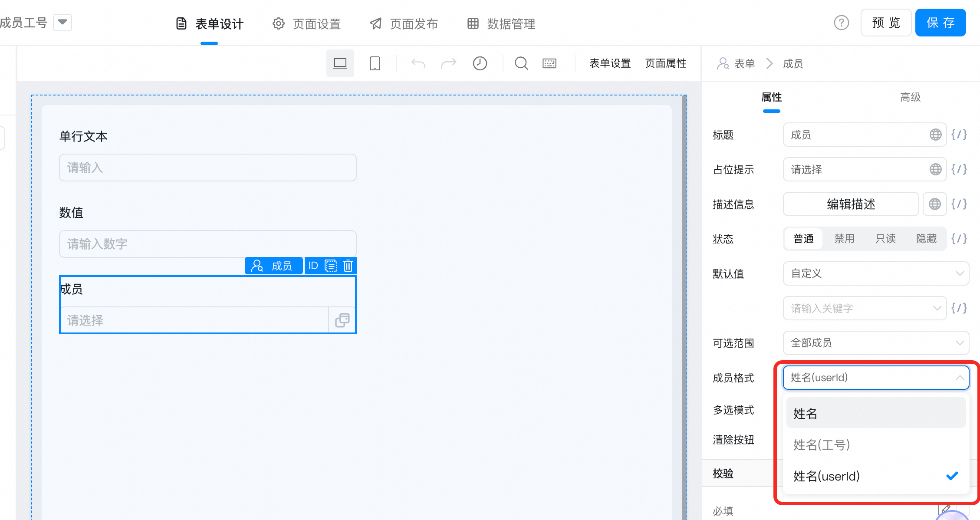Click the 编辑描述 button

point(850,204)
